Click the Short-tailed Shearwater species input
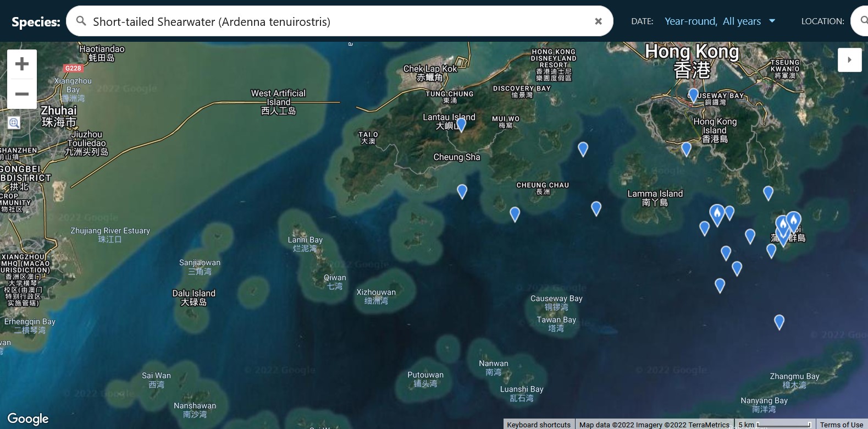Screen dimensions: 868x429 [330, 21]
